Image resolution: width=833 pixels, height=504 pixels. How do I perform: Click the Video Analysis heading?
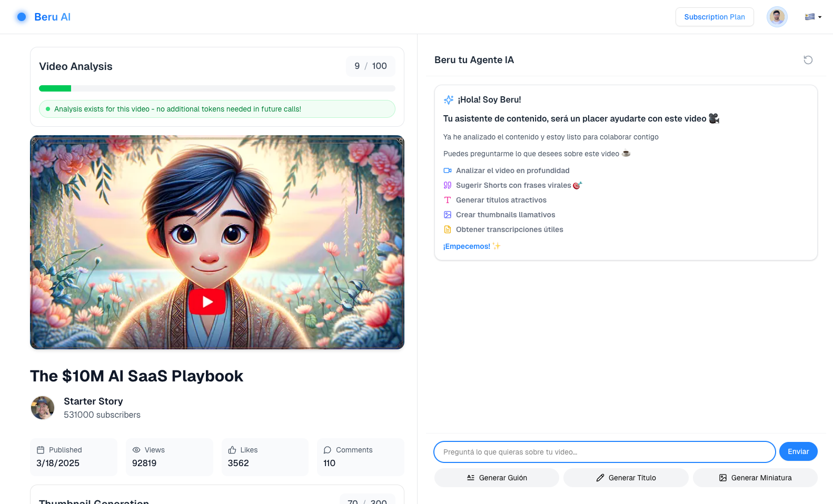coord(76,66)
